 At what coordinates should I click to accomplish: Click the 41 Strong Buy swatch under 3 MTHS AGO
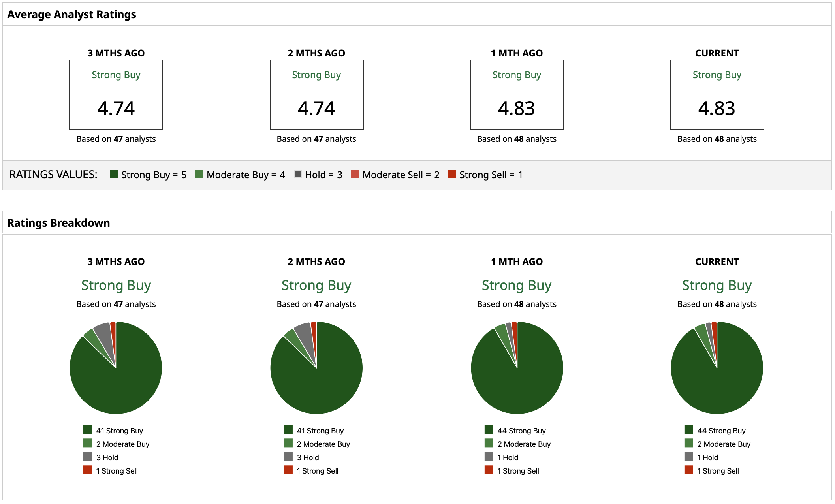(x=88, y=430)
